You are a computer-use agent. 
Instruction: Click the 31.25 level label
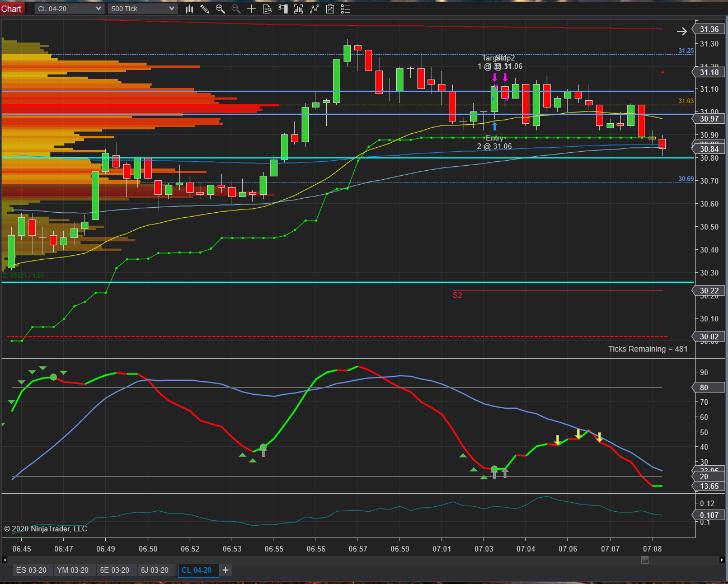click(x=686, y=50)
